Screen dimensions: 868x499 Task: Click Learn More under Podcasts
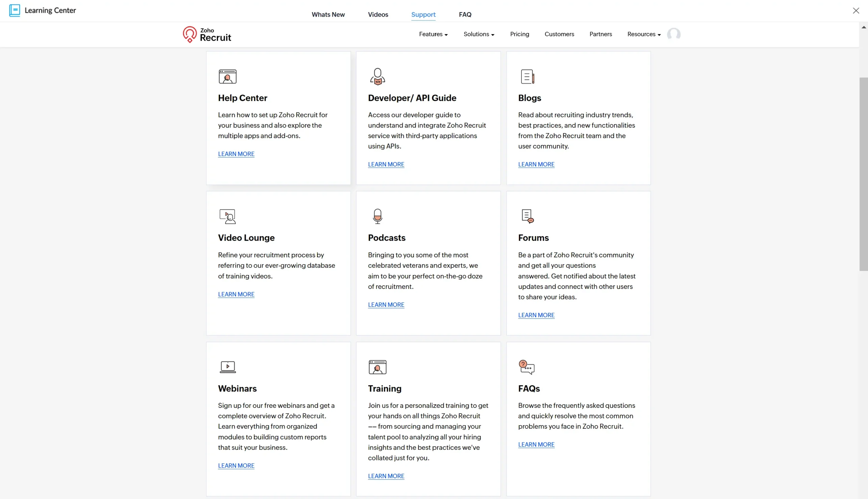(386, 304)
